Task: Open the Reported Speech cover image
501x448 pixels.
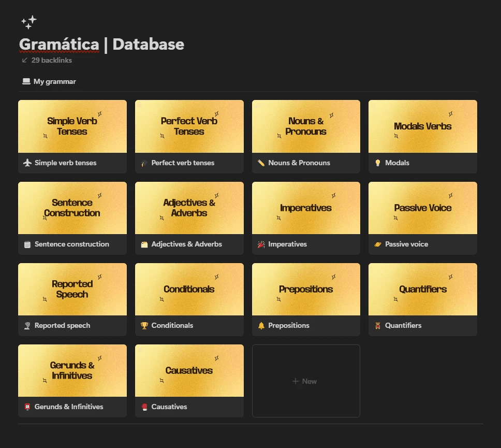Action: 72,289
